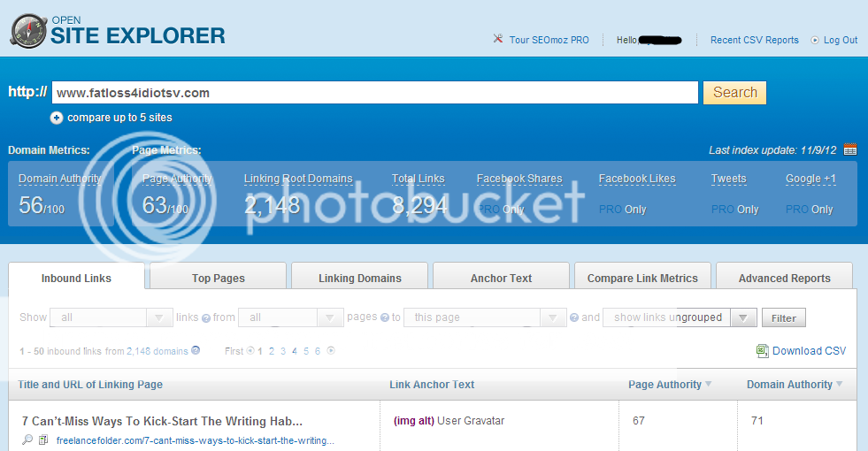The width and height of the screenshot is (868, 451).
Task: Click the Google +1 metric label
Action: (x=810, y=178)
